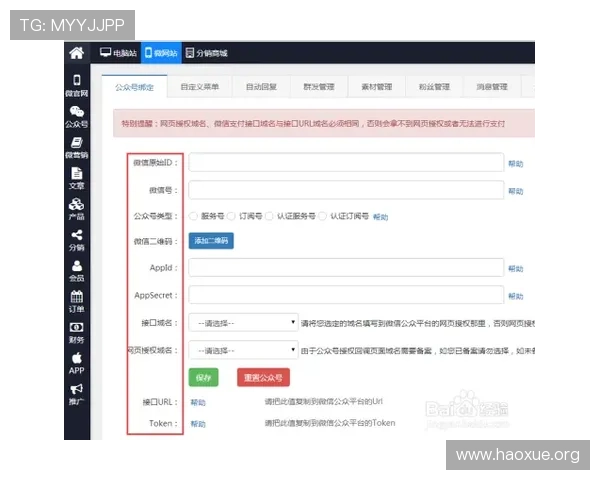The width and height of the screenshot is (600, 480).
Task: Open 帮助 link beside account type options
Action: (380, 217)
